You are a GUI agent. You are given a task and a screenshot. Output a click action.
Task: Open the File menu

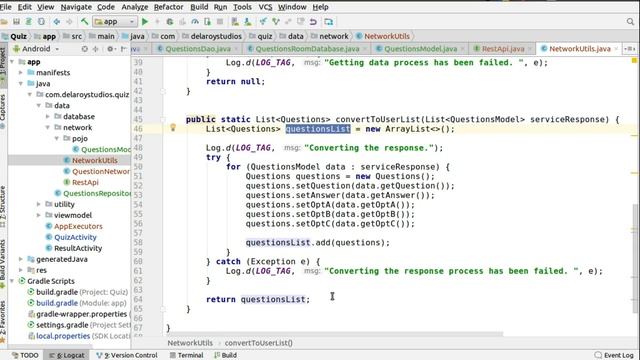[x=6, y=7]
